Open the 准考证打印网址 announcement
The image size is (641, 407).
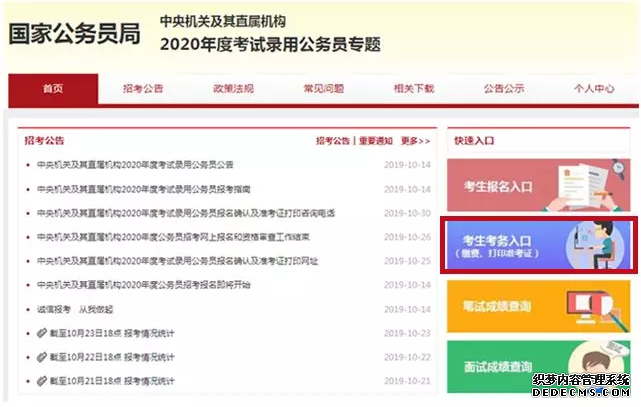tap(177, 261)
